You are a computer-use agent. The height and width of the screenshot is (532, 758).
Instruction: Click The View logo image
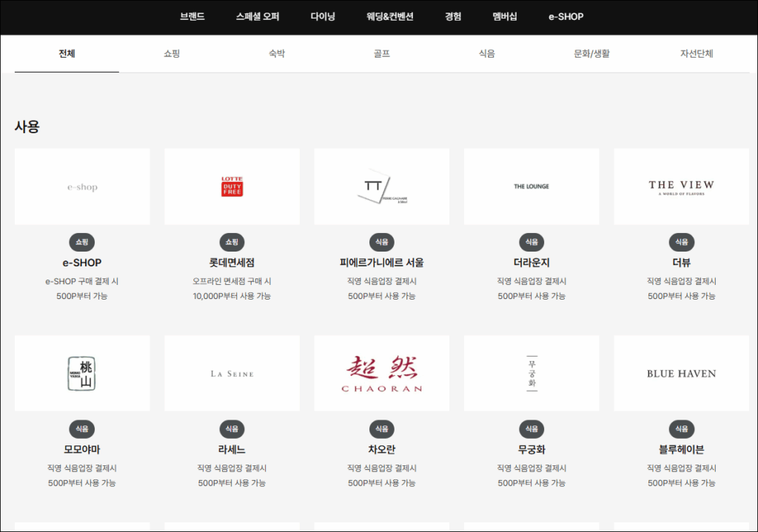coord(682,186)
